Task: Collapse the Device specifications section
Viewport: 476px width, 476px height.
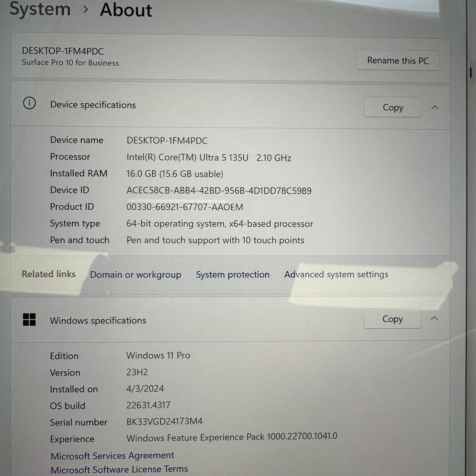Action: pos(435,108)
